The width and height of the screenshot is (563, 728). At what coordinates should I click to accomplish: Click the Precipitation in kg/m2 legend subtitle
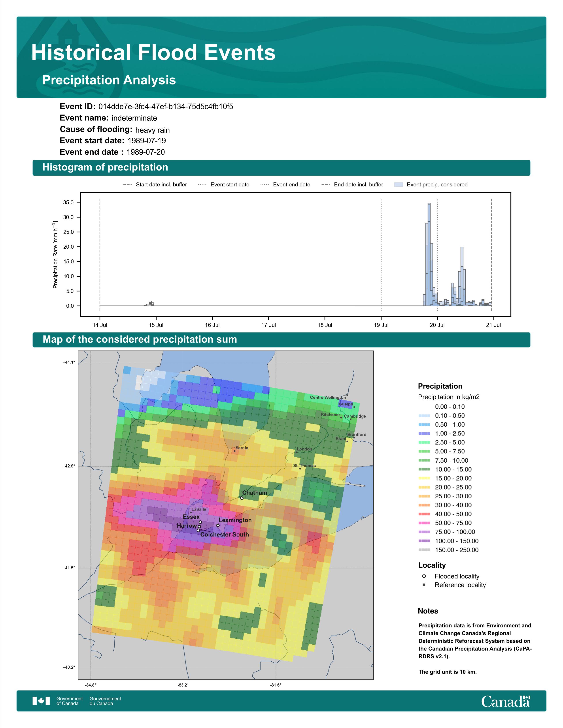pos(449,397)
